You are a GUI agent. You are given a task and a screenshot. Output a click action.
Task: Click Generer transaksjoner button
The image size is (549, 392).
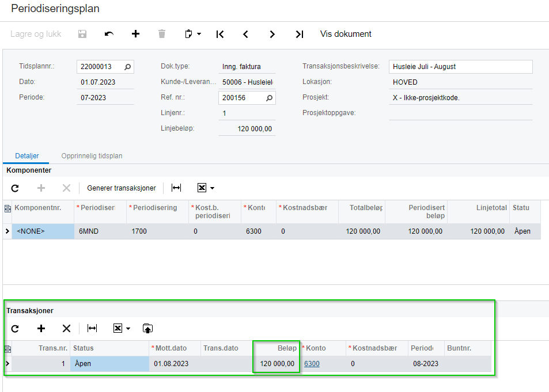(121, 188)
